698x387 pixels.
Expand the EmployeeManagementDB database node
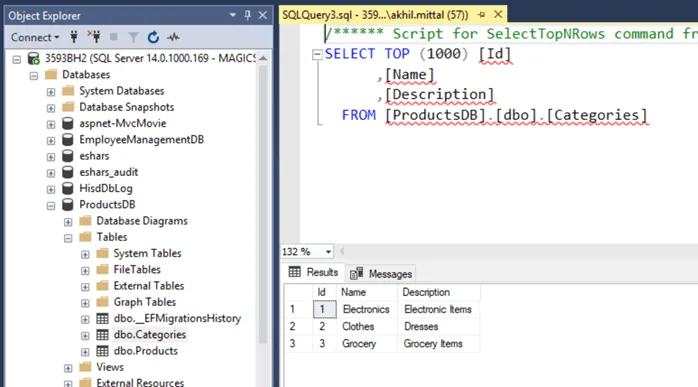tap(51, 140)
